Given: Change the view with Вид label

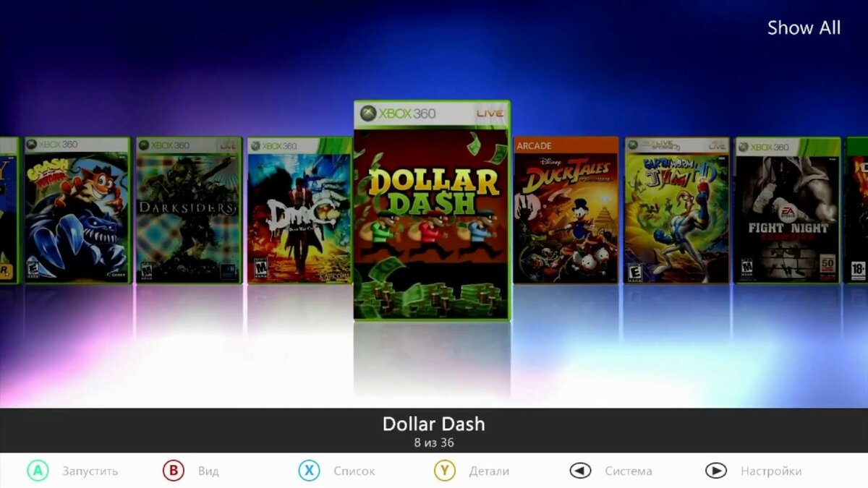Looking at the screenshot, I should click(208, 471).
